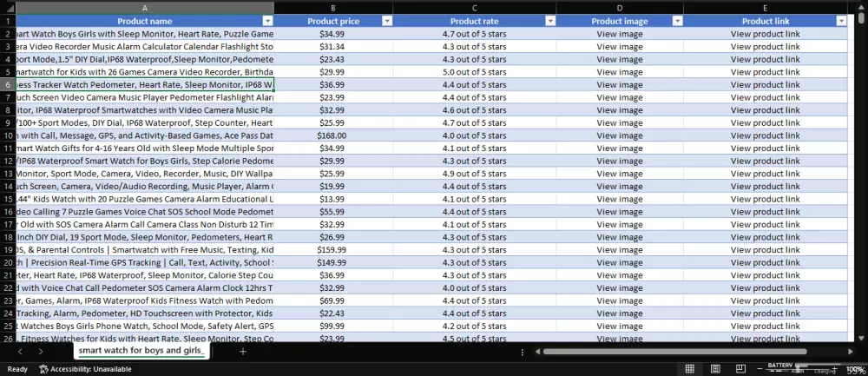
Task: Click the zoom out minus icon
Action: coord(759,369)
